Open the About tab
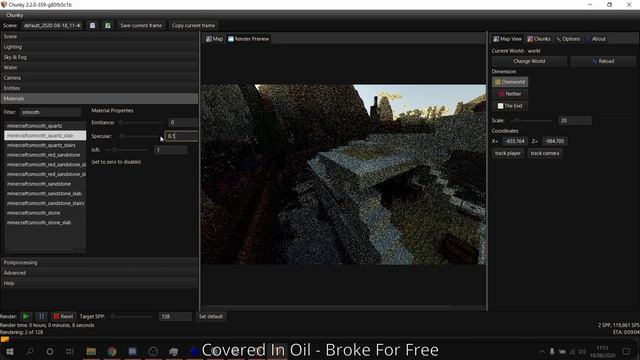Image resolution: width=640 pixels, height=360 pixels. tap(596, 39)
